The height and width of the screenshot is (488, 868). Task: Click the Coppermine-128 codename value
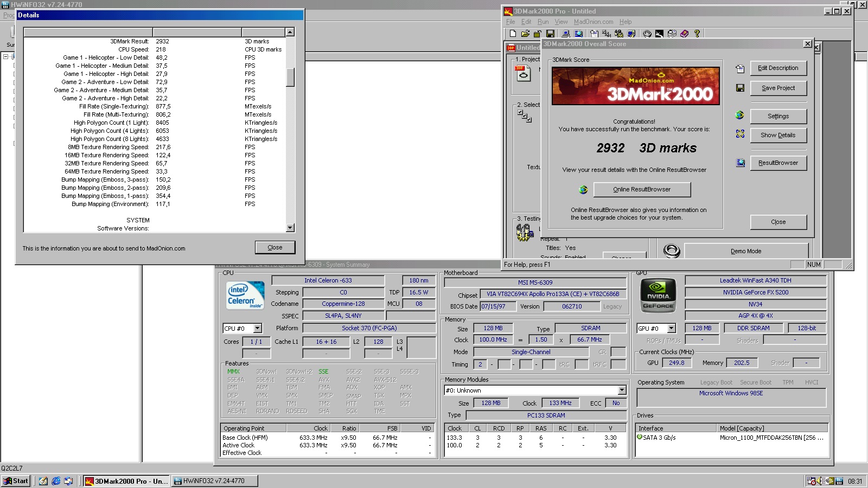click(343, 304)
